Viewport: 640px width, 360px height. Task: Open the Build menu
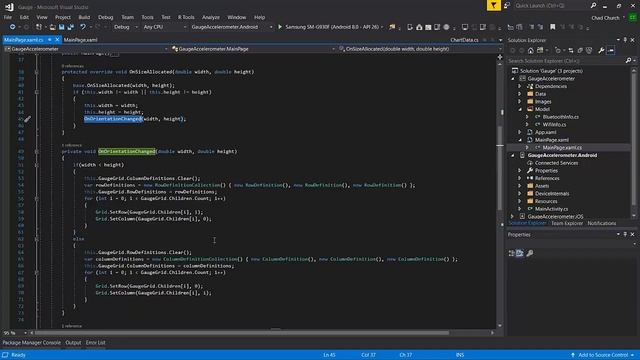[84, 17]
